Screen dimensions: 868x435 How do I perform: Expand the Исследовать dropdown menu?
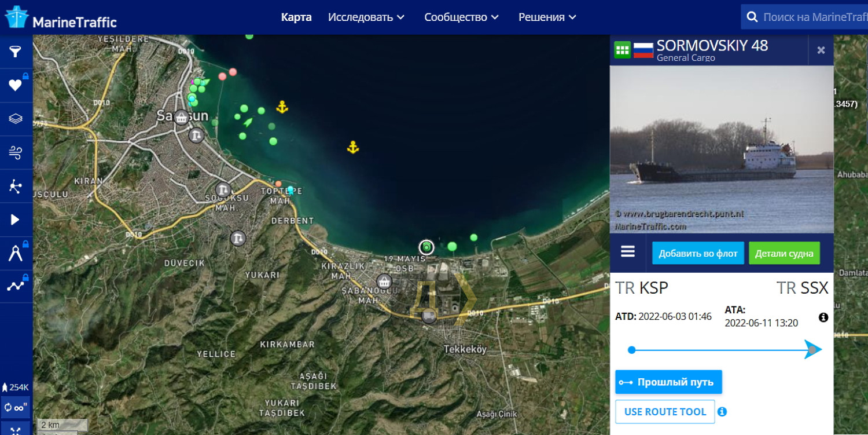click(x=366, y=17)
